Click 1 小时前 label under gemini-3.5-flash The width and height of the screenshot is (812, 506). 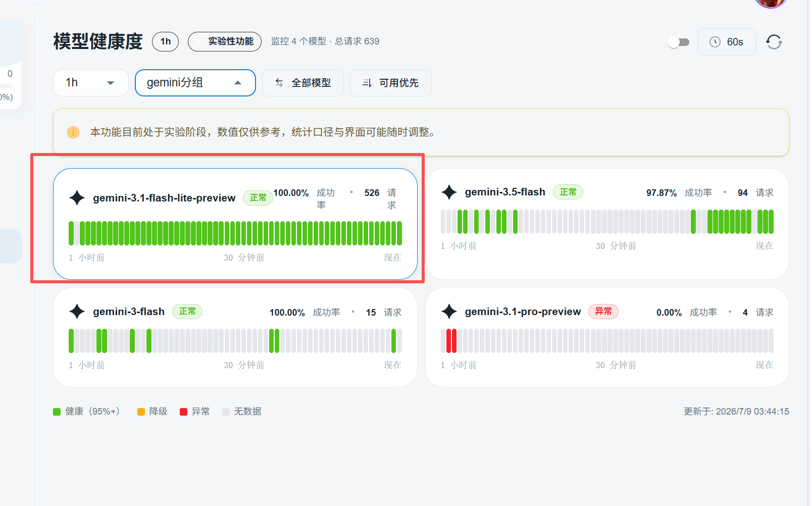459,246
